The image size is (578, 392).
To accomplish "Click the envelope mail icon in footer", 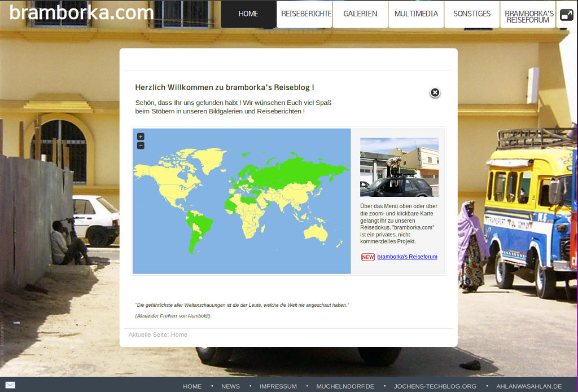I will [x=10, y=385].
